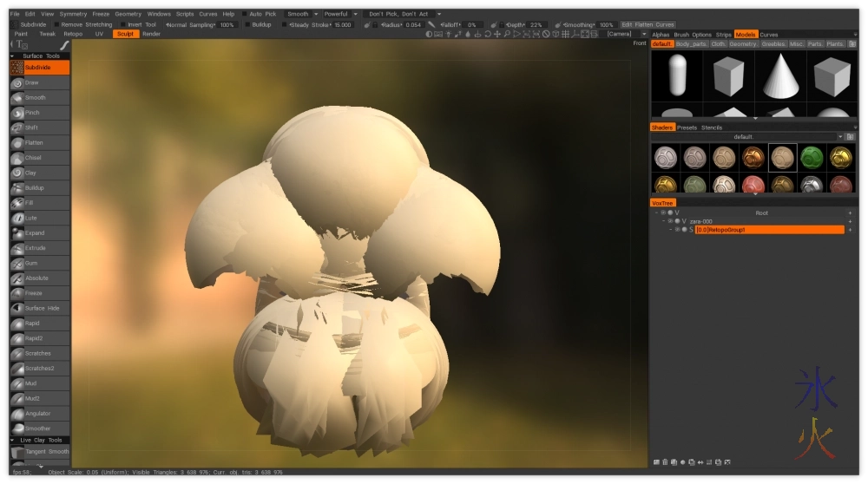The image size is (868, 484).
Task: Toggle the Remove Stretching checkbox
Action: pos(56,24)
